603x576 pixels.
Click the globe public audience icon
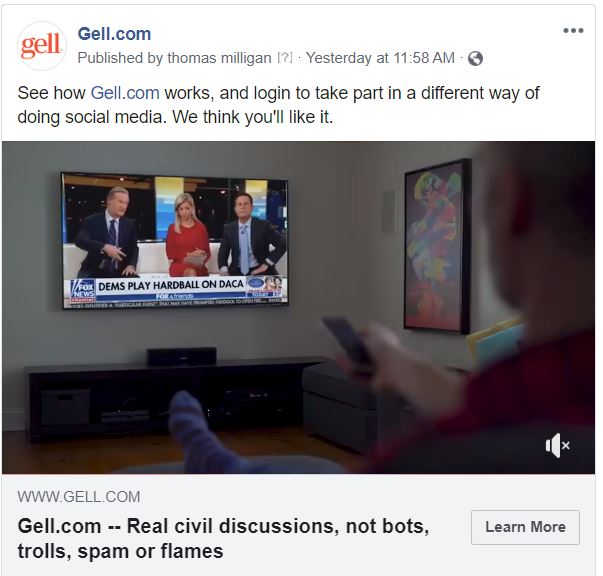click(x=475, y=58)
